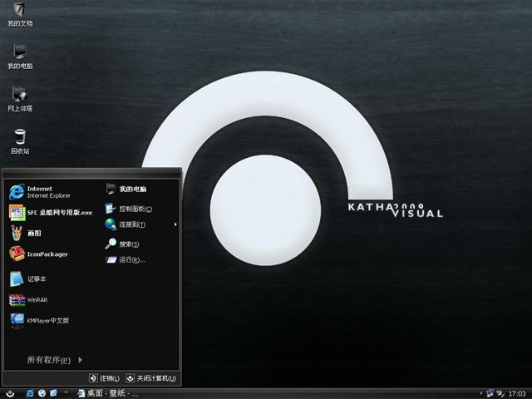Viewport: 532px width, 399px height.
Task: Open 控制面板(C) Control Panel
Action: (133, 209)
